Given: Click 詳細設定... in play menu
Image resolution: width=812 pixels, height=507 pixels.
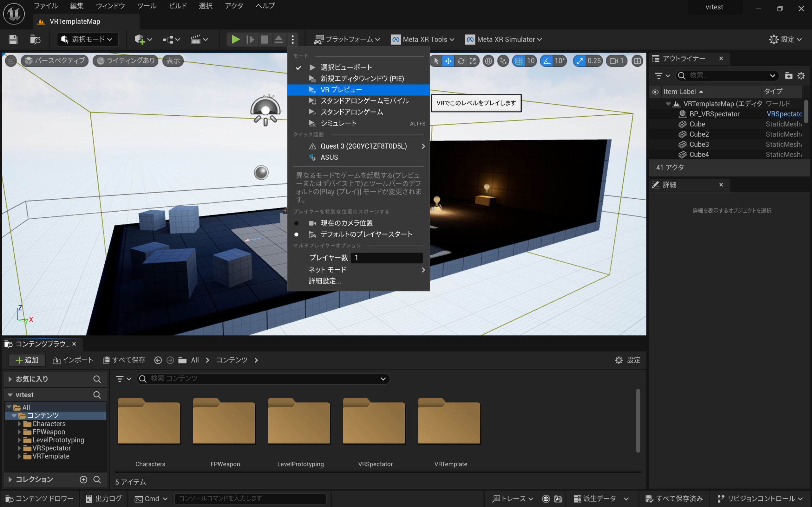Looking at the screenshot, I should (324, 281).
